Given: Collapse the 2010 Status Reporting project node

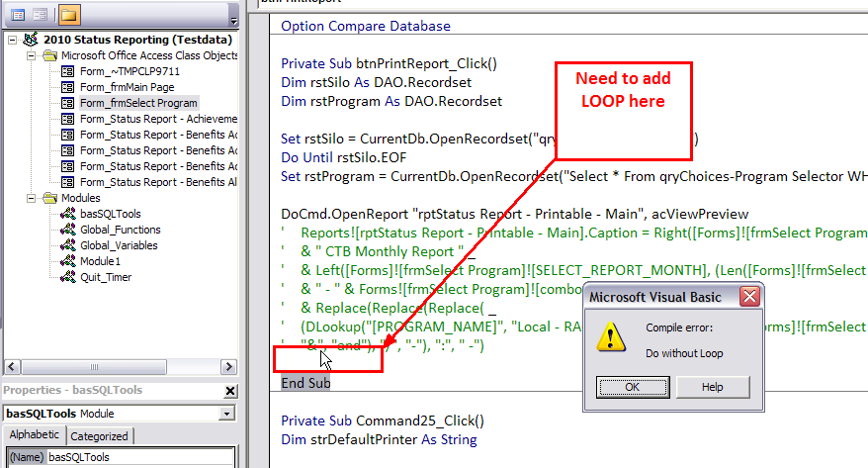Looking at the screenshot, I should click(12, 40).
